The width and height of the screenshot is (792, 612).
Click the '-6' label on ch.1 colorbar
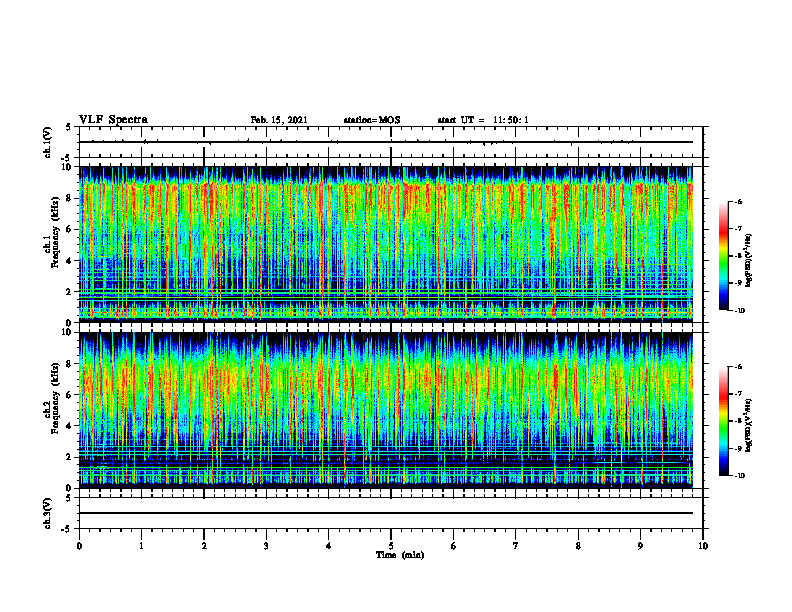(x=739, y=201)
